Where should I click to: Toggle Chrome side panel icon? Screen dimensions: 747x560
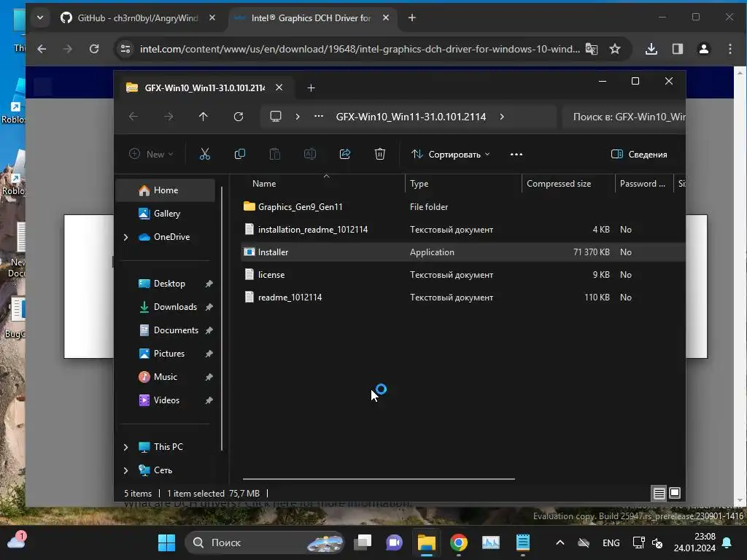[x=678, y=49]
